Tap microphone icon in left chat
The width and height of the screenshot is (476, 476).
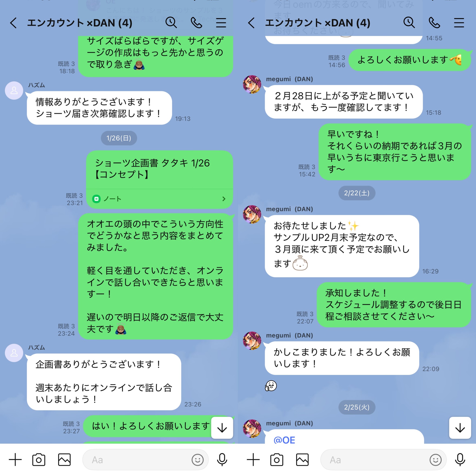[222, 460]
